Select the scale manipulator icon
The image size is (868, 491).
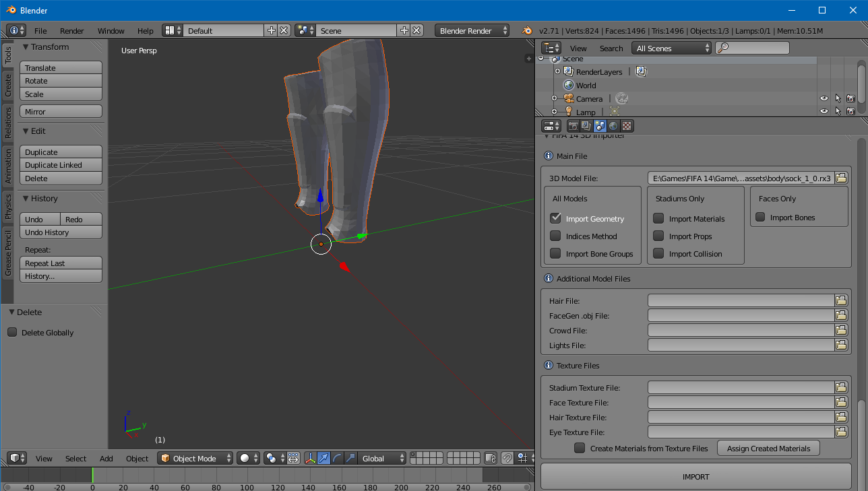click(x=350, y=458)
